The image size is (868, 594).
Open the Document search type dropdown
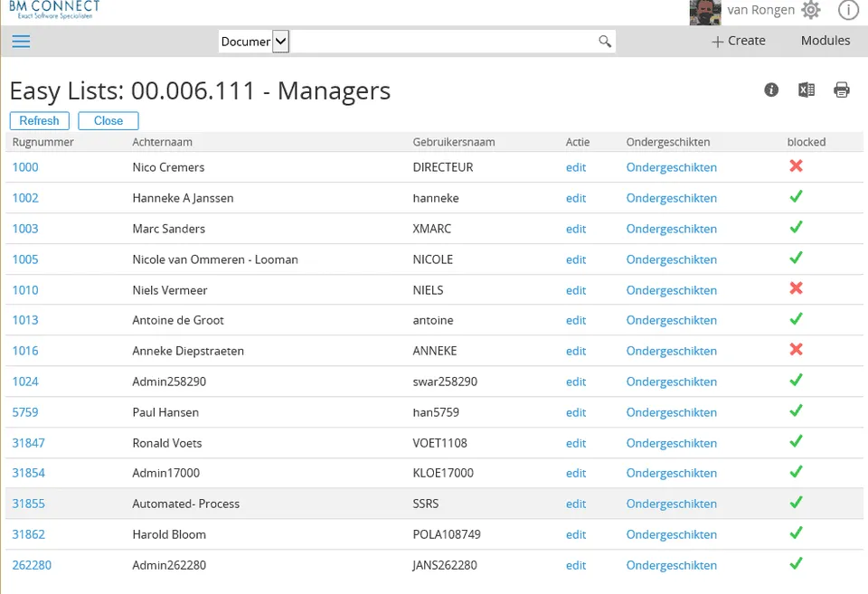coord(254,42)
